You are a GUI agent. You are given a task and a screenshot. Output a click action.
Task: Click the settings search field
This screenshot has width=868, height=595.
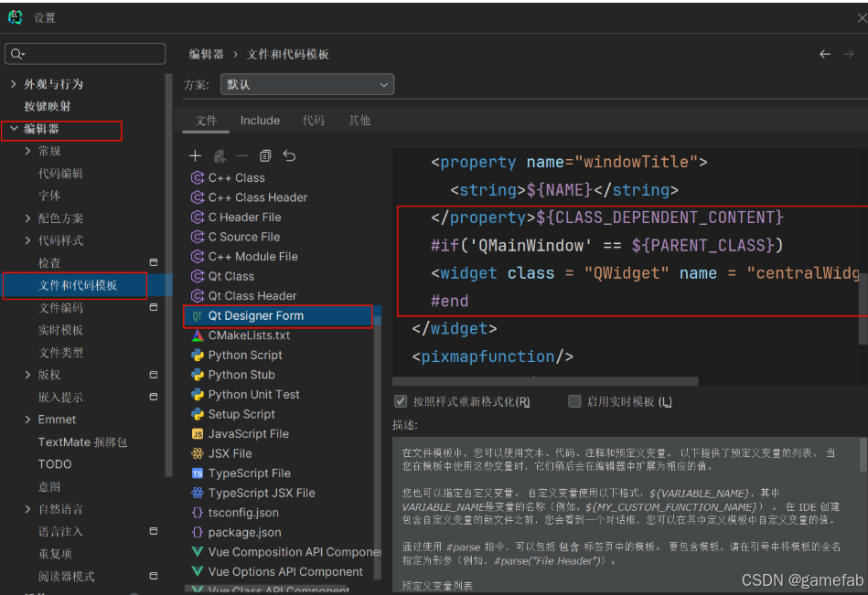pyautogui.click(x=85, y=53)
